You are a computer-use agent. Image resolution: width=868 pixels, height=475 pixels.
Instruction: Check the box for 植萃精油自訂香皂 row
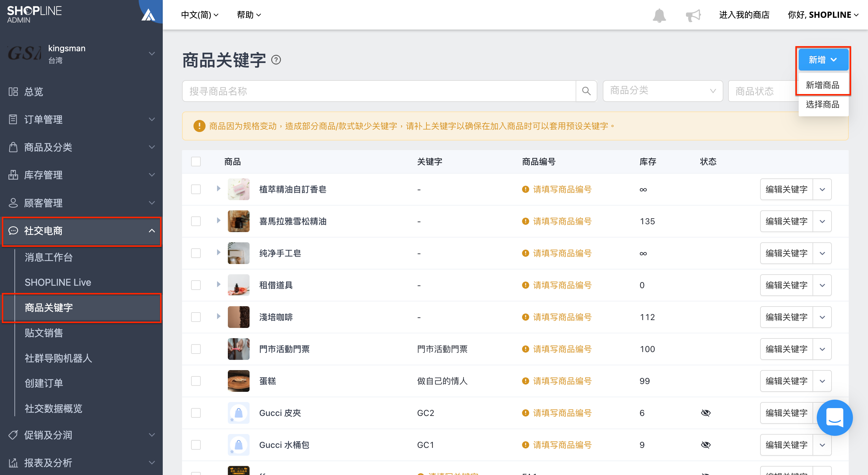196,189
